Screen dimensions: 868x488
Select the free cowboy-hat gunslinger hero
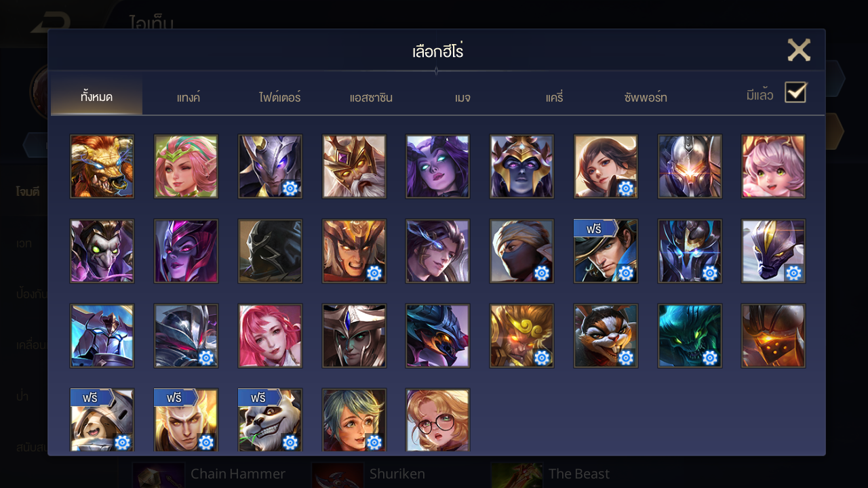[x=606, y=251]
